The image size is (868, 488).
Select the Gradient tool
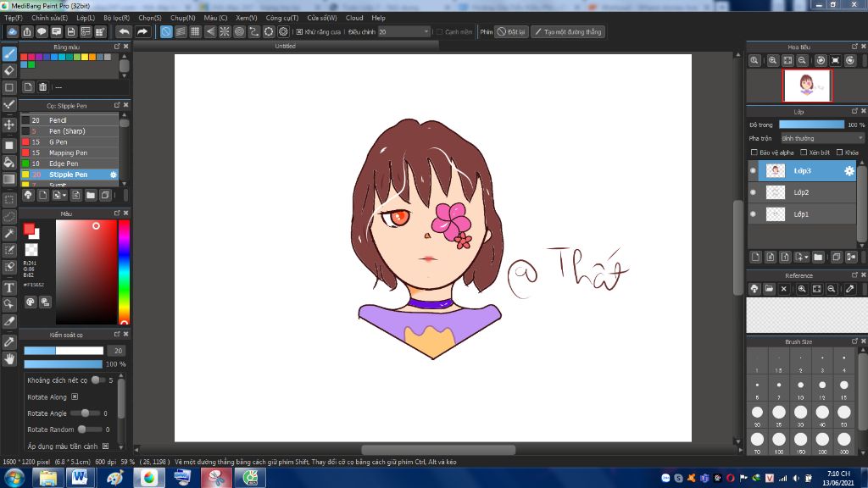(x=9, y=180)
